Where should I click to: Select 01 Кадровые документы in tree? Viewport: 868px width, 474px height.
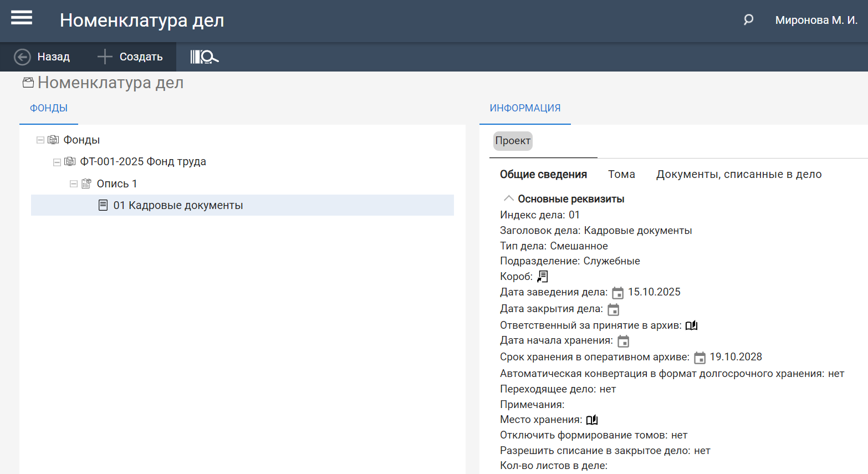(177, 205)
